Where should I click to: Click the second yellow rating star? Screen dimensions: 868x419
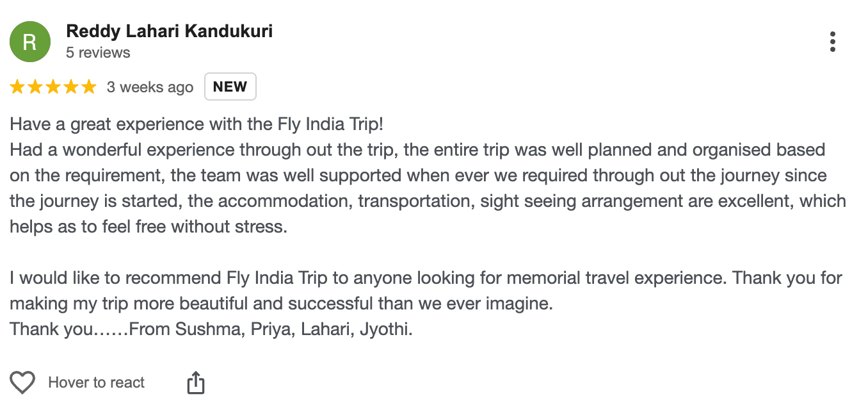tap(35, 87)
